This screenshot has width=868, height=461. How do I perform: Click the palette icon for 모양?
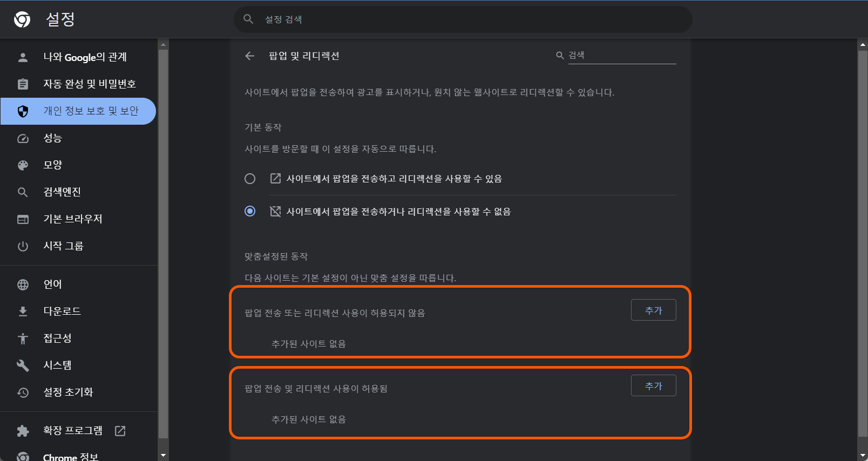pos(23,165)
